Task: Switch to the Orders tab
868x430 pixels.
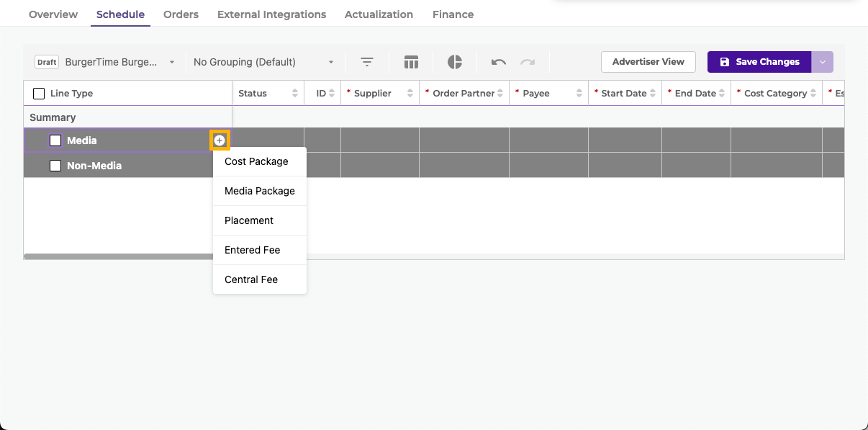Action: [181, 14]
